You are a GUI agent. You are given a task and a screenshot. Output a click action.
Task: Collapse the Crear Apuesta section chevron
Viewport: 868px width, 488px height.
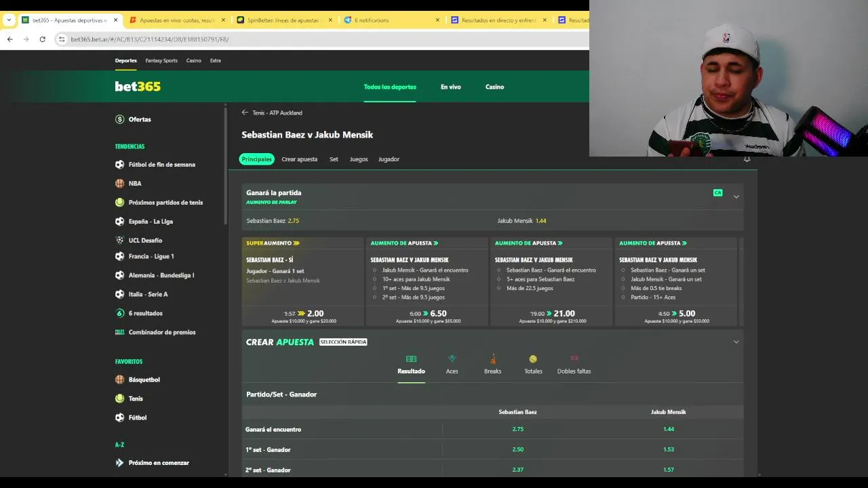[x=736, y=342]
